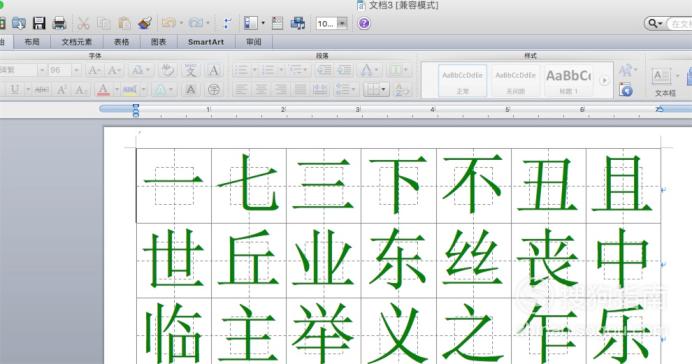
Task: Toggle distributed text alignment
Action: click(x=320, y=90)
